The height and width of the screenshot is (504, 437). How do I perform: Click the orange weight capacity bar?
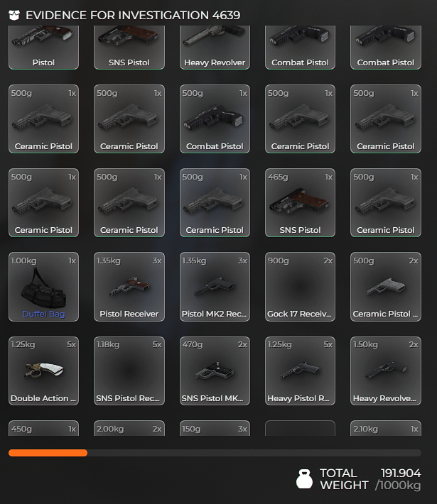(x=48, y=453)
